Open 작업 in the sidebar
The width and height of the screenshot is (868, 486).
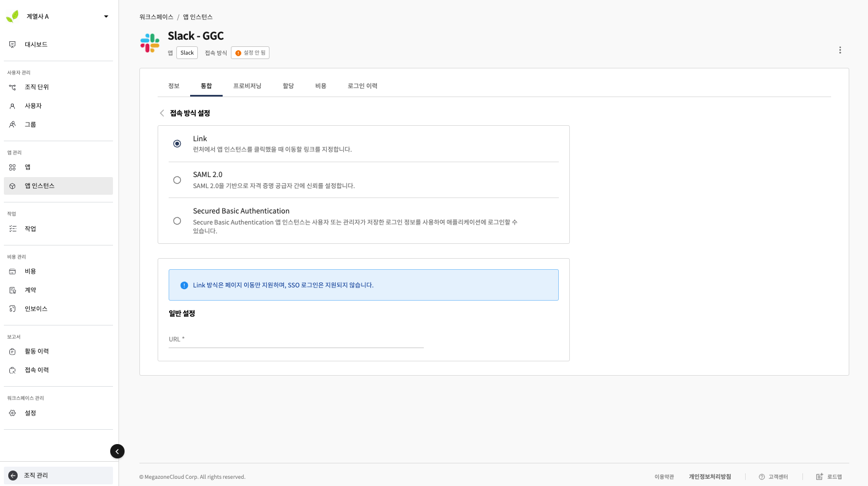[x=58, y=229]
